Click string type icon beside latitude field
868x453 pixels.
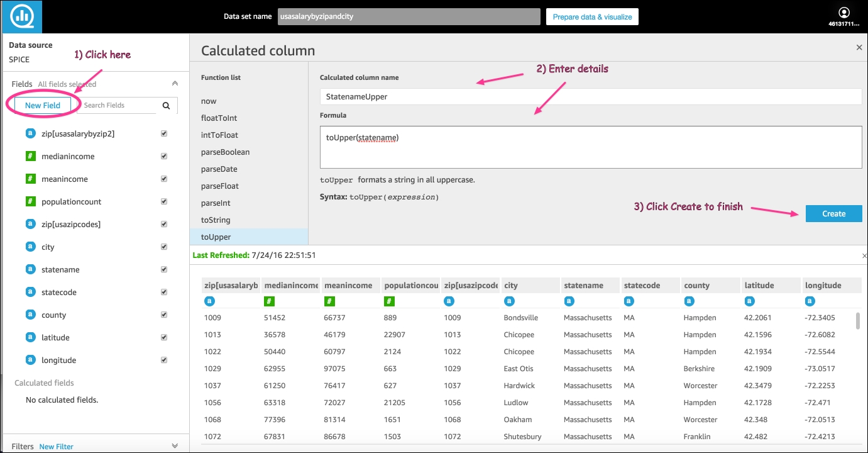click(x=30, y=337)
